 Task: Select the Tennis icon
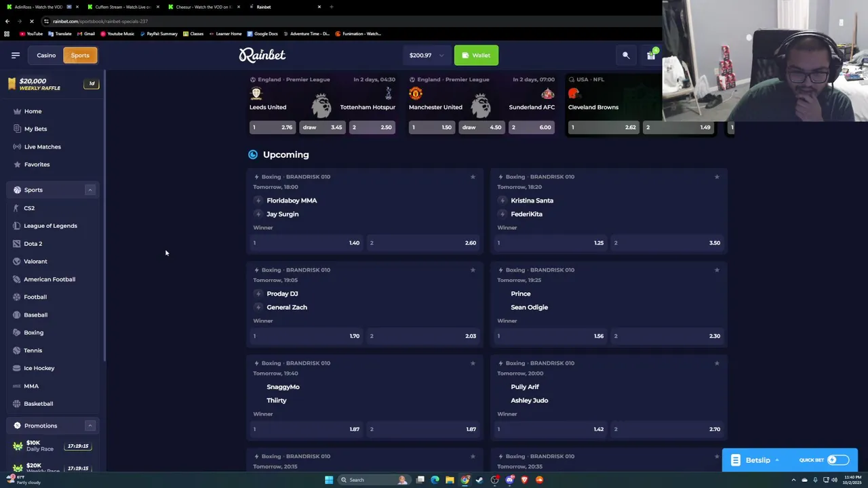coord(17,350)
